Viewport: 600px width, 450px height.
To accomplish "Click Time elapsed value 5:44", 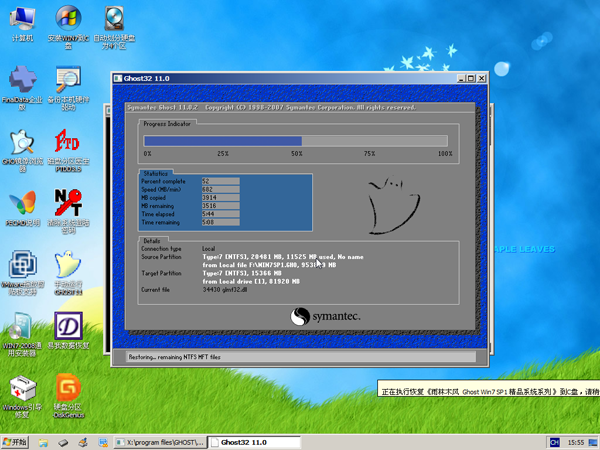I will tap(221, 214).
